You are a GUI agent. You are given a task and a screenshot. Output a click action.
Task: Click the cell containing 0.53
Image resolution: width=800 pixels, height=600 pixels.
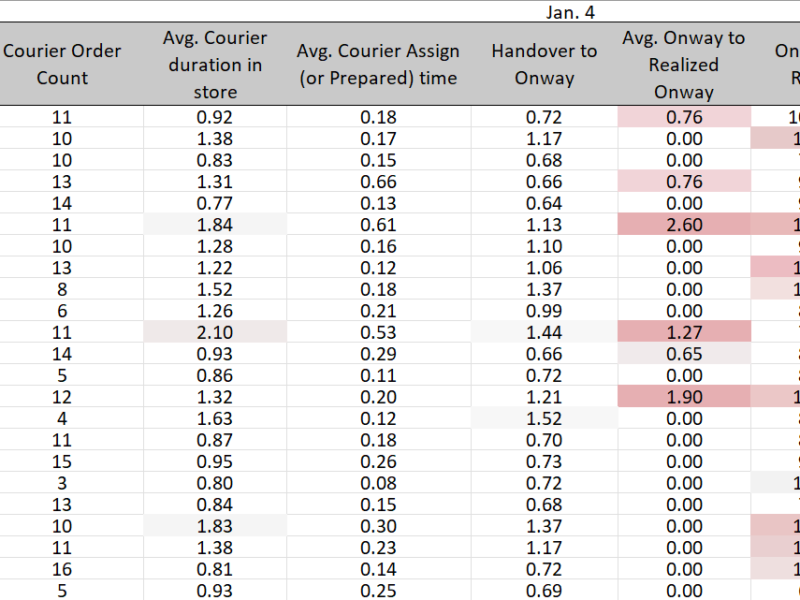tap(378, 332)
